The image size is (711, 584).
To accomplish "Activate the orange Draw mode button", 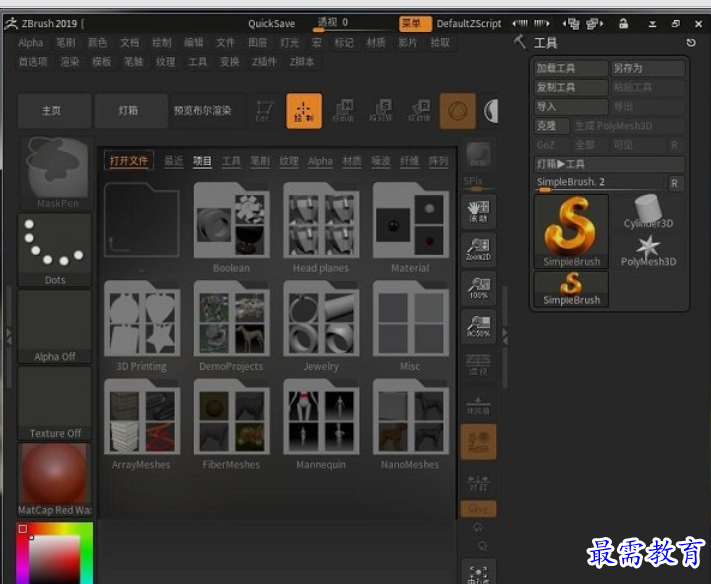I will pyautogui.click(x=304, y=111).
